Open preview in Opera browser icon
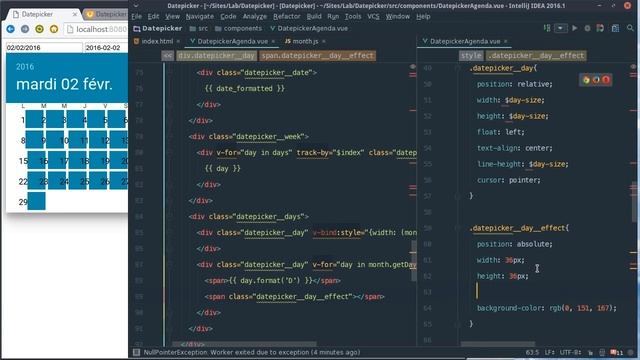The width and height of the screenshot is (640, 360). tap(606, 80)
